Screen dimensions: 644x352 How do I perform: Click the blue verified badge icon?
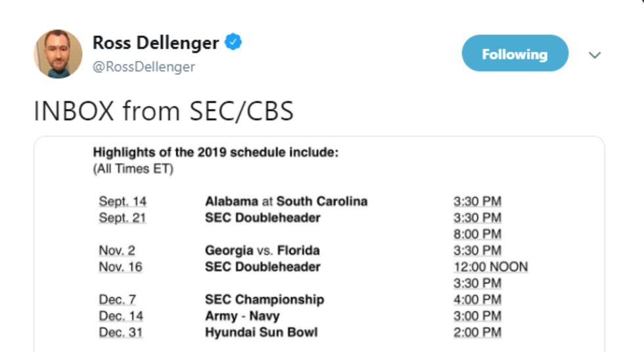[234, 43]
